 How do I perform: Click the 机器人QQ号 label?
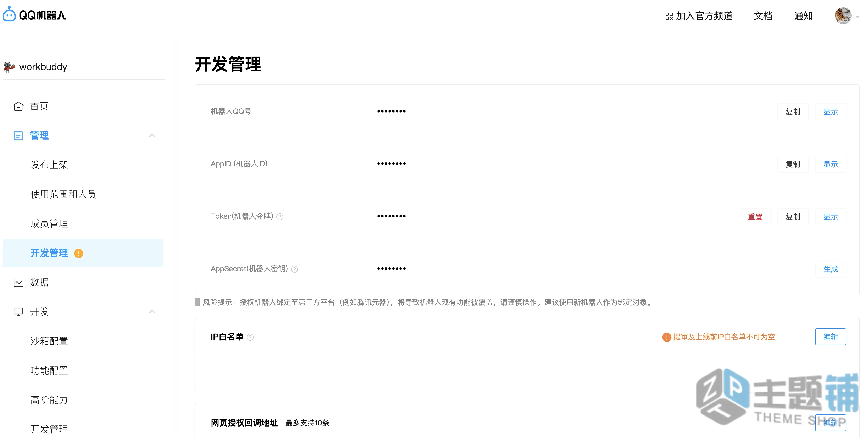tap(231, 111)
